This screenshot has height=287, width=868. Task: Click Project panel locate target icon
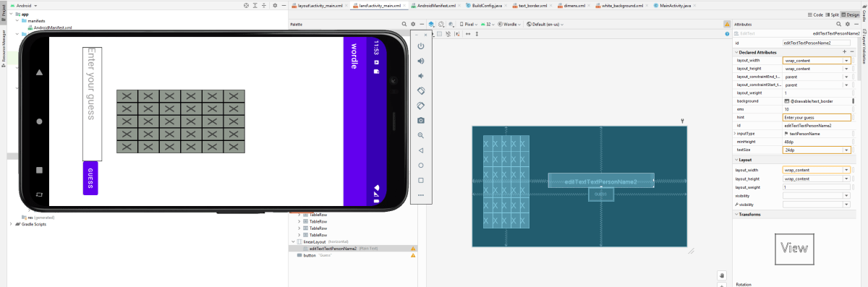pos(246,5)
